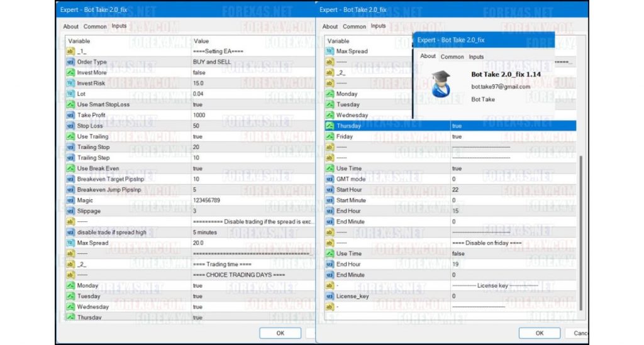Viewport: 644px width, 345px height.
Task: Switch to Common tab in front About window
Action: pyautogui.click(x=452, y=57)
